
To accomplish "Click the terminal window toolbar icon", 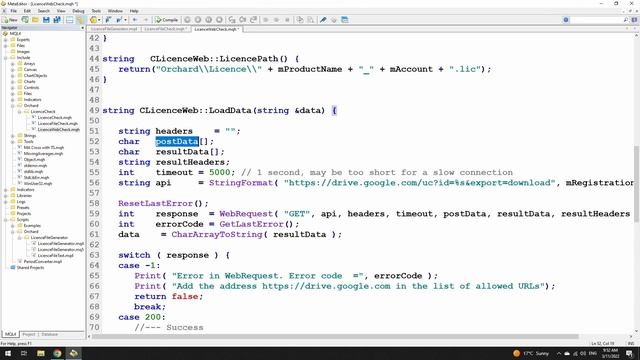I will coord(345,20).
